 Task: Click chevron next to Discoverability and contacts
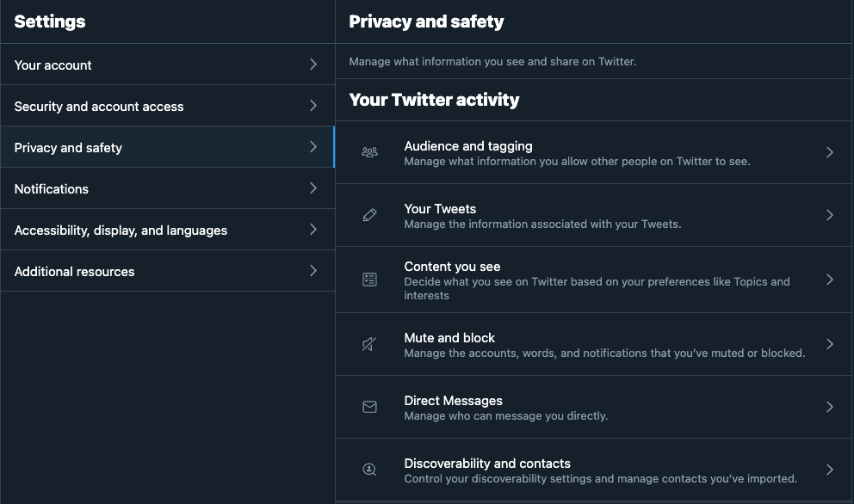pos(829,470)
